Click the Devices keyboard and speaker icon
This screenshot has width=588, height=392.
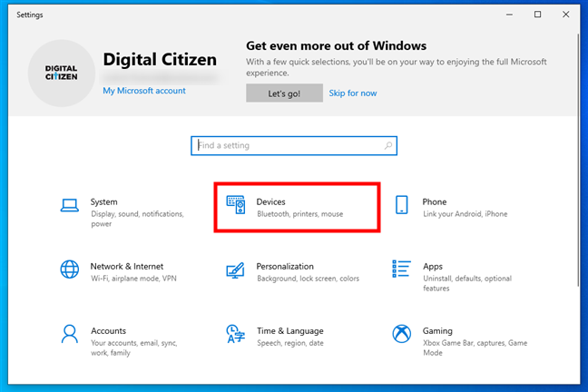[x=236, y=205]
